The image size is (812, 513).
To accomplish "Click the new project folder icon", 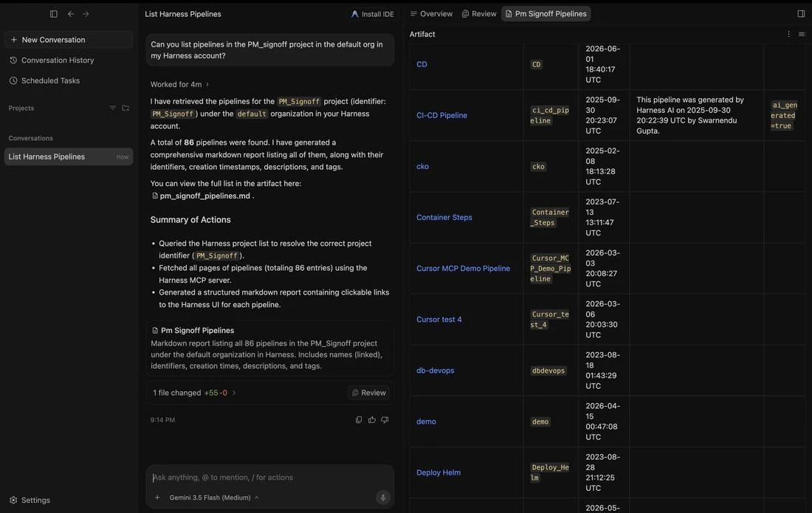I will pos(125,109).
